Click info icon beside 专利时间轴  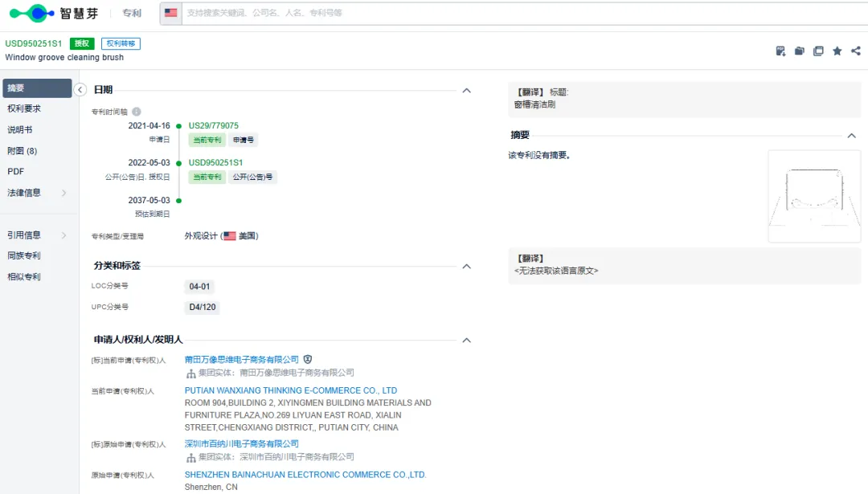tap(136, 111)
